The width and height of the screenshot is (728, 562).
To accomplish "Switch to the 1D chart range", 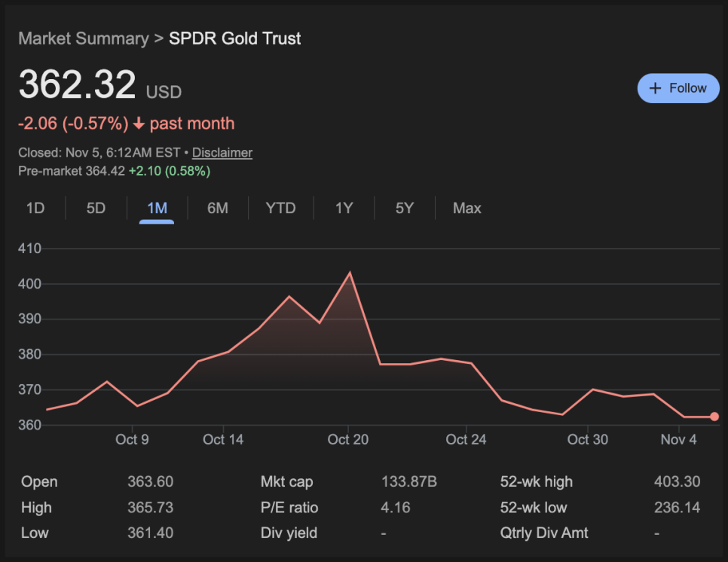I will point(35,208).
